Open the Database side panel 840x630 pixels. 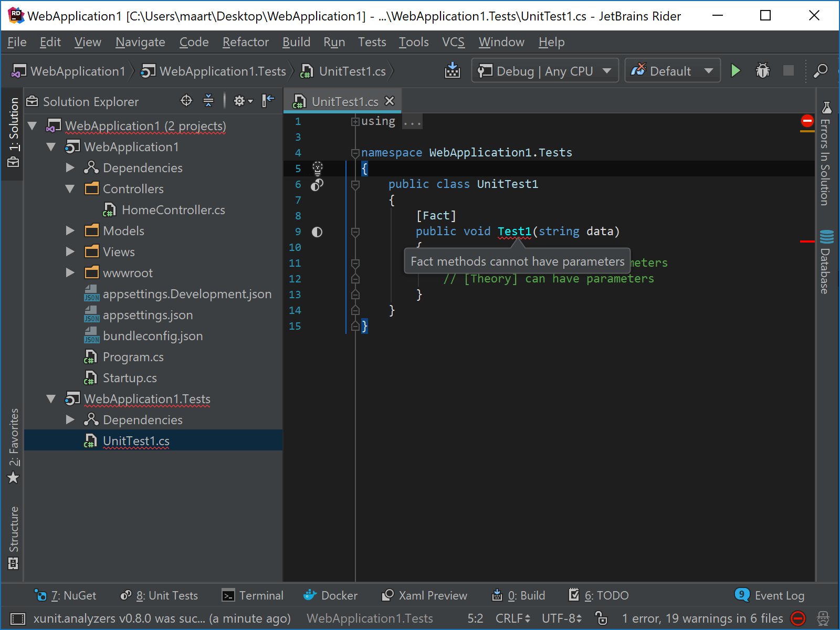coord(825,261)
